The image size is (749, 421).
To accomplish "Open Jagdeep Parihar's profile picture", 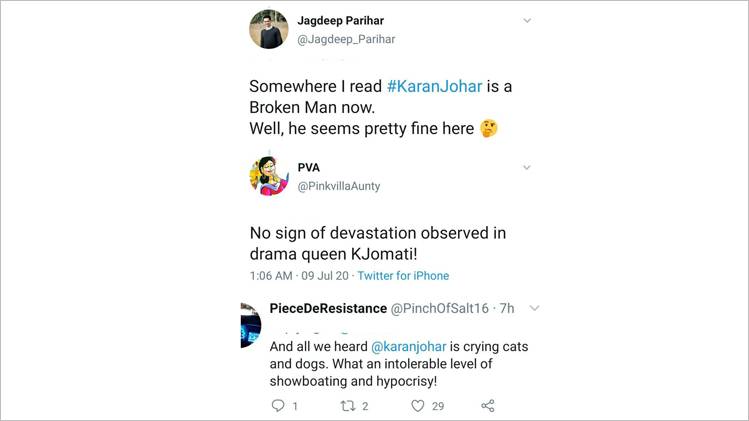I will click(x=268, y=30).
